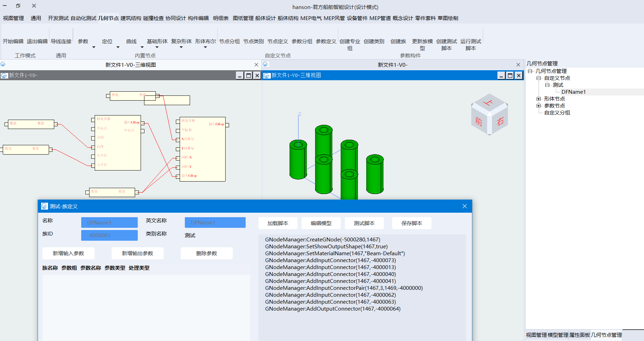Click the 新增输入参数 button
The height and width of the screenshot is (341, 644).
pyautogui.click(x=68, y=253)
